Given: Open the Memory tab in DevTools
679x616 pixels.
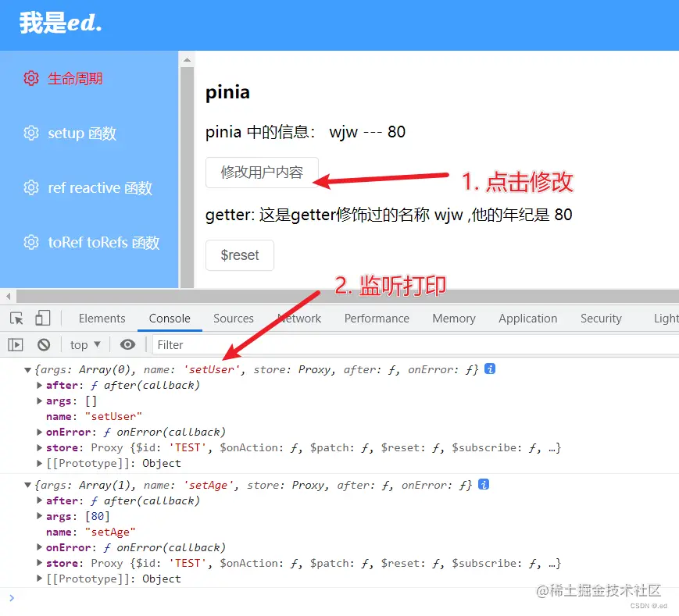Looking at the screenshot, I should (x=453, y=318).
